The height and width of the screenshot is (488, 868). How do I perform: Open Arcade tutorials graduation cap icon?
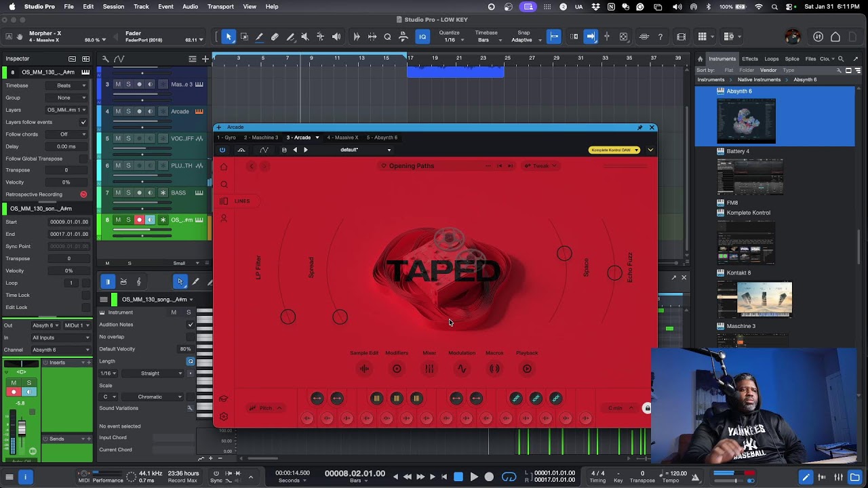pos(224,399)
